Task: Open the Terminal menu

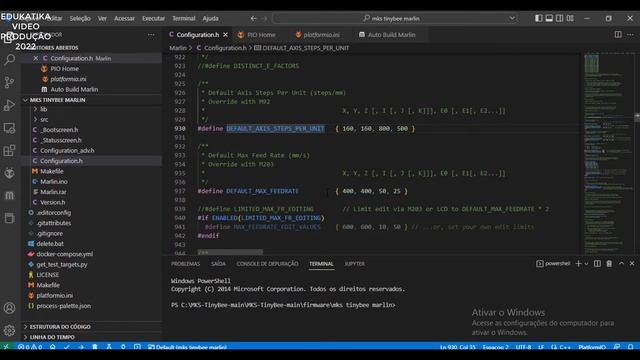Action: click(x=184, y=18)
